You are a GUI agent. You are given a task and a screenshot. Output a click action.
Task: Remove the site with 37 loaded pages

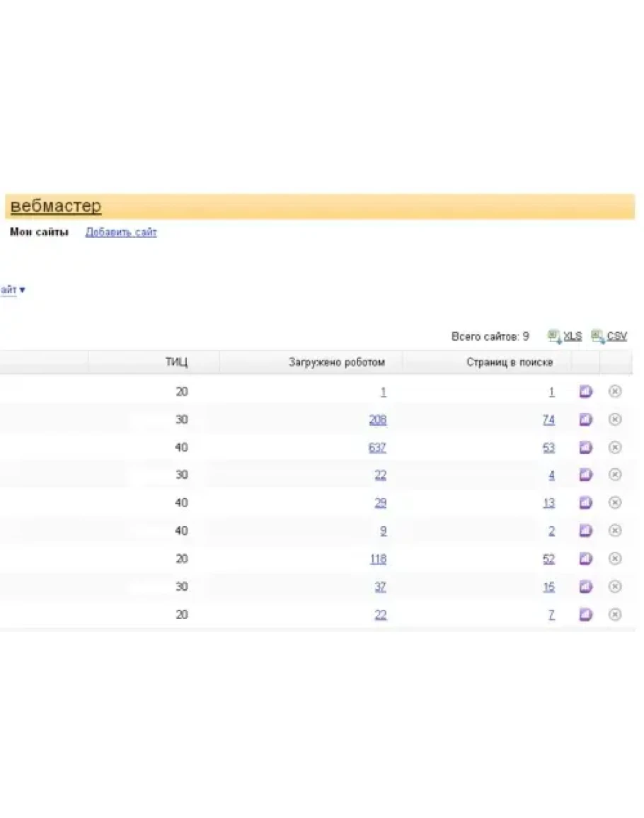coord(615,587)
